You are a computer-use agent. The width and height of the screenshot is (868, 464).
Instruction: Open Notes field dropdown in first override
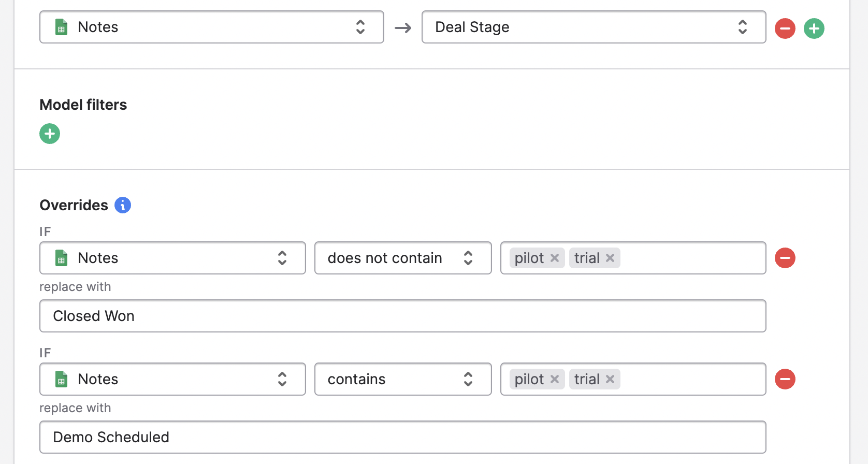click(x=172, y=258)
